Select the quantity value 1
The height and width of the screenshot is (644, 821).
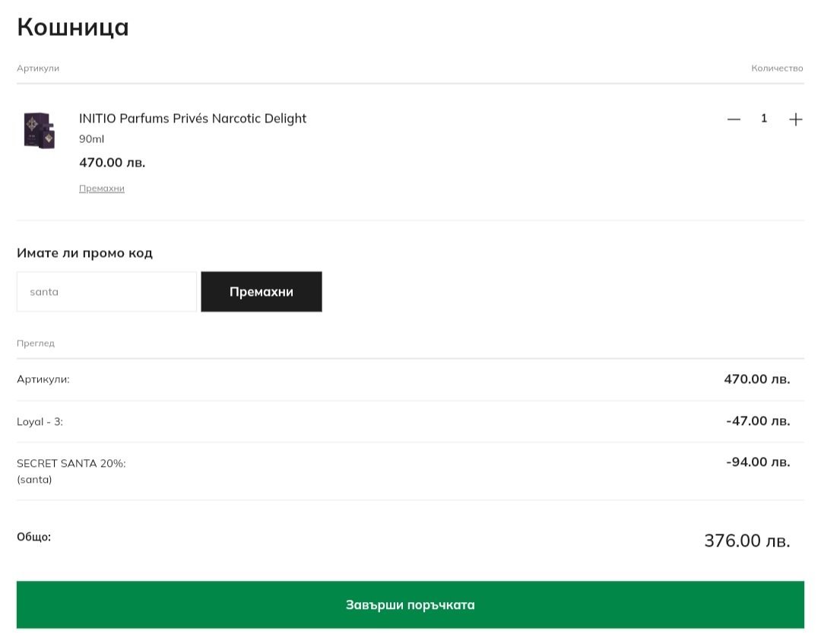764,119
